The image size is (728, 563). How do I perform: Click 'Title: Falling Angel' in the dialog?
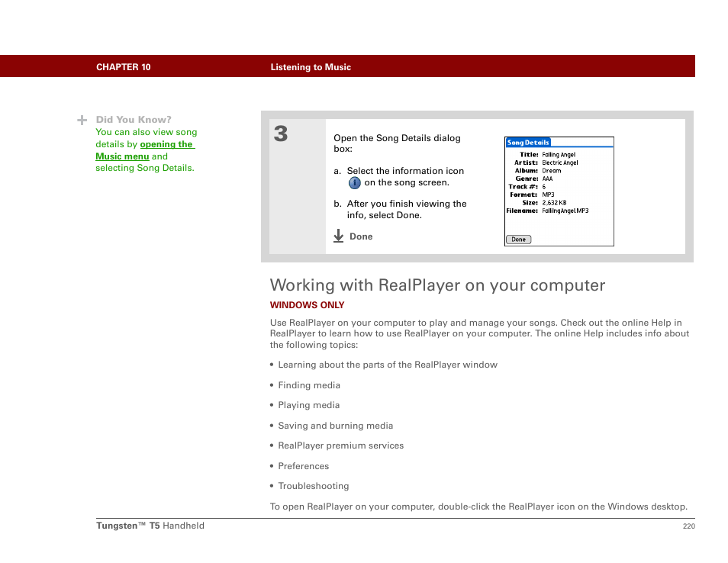[x=547, y=155]
